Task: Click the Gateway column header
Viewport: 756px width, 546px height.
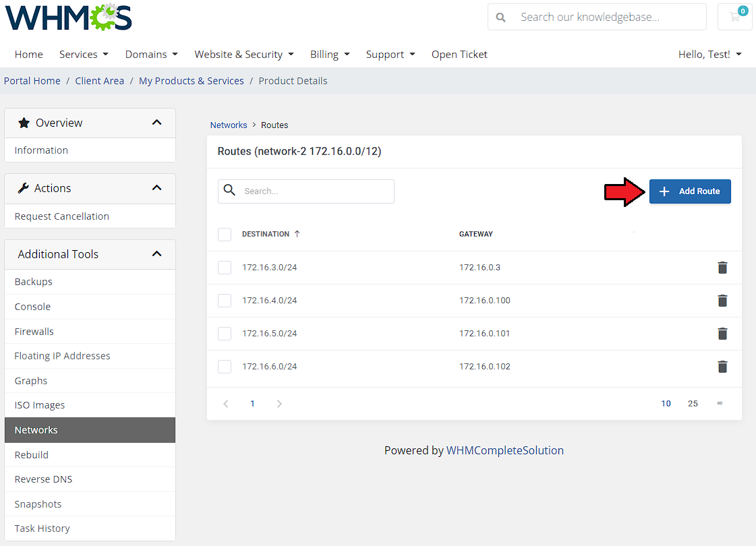Action: point(476,234)
